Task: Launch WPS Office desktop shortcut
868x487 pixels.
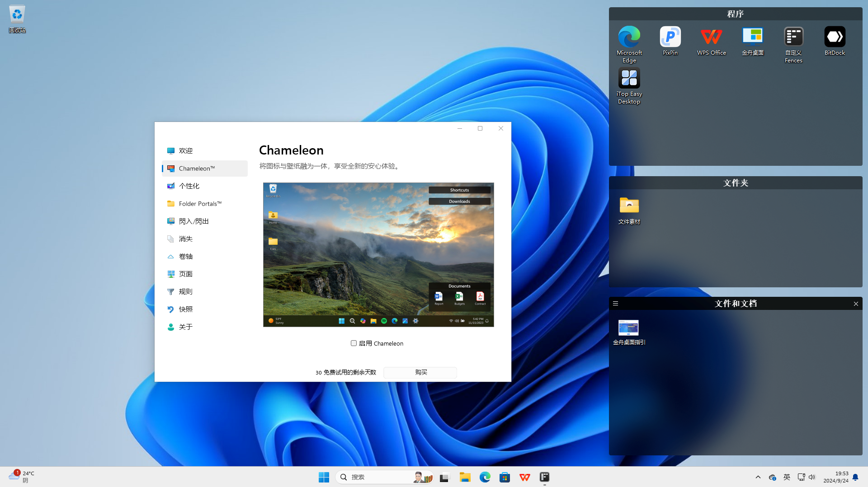Action: click(711, 37)
